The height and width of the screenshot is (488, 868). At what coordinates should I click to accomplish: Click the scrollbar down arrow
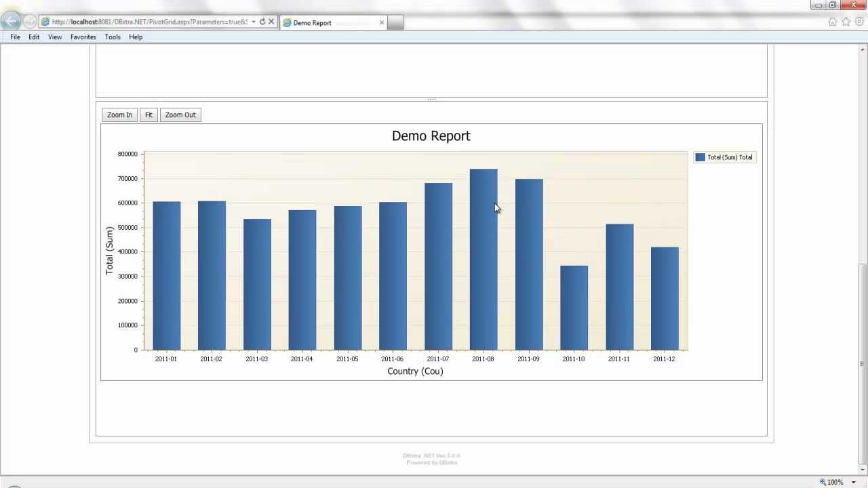click(863, 470)
